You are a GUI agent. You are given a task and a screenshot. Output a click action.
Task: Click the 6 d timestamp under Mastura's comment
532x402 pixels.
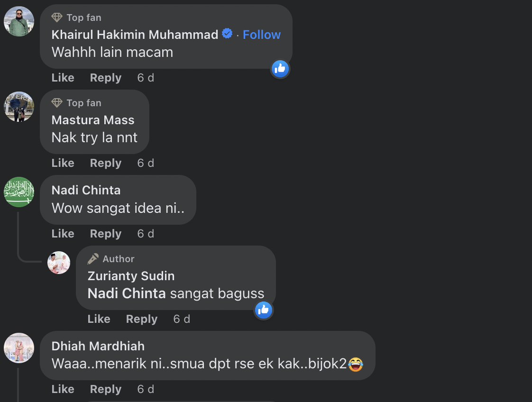point(146,163)
